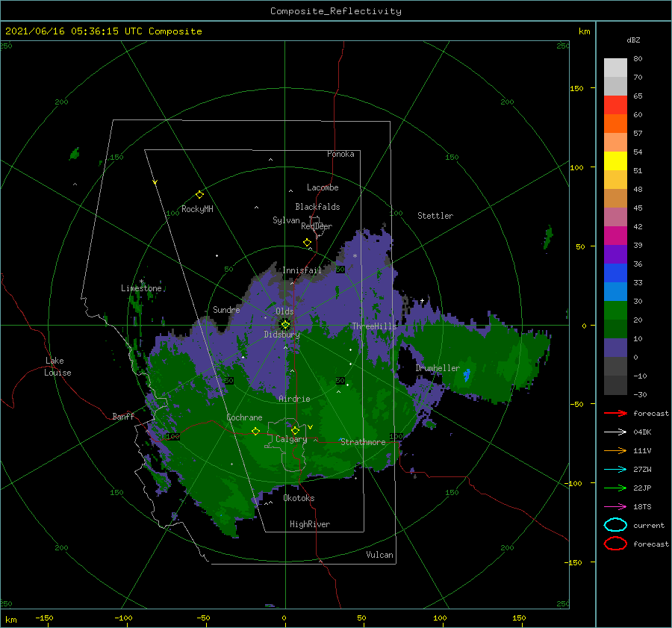
Task: Click the cyan 27ZW arrow legend icon
Action: coord(615,470)
